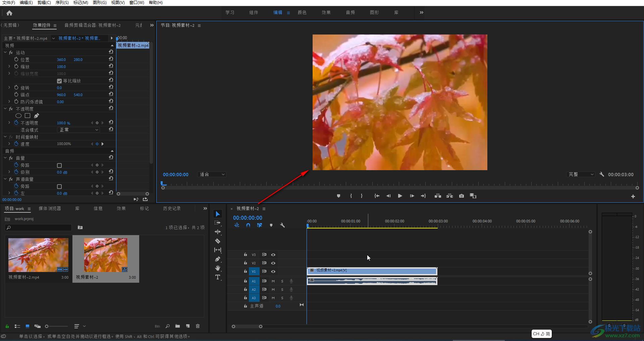Open comparison view button

tap(473, 196)
